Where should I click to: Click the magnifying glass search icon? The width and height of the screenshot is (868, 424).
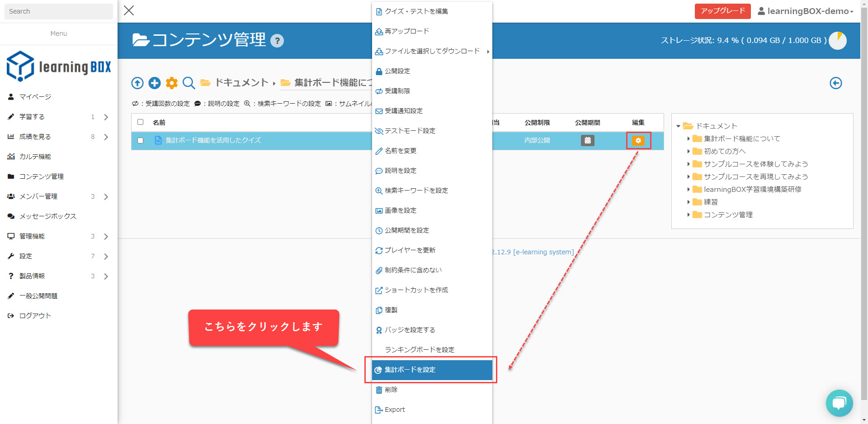(x=189, y=83)
